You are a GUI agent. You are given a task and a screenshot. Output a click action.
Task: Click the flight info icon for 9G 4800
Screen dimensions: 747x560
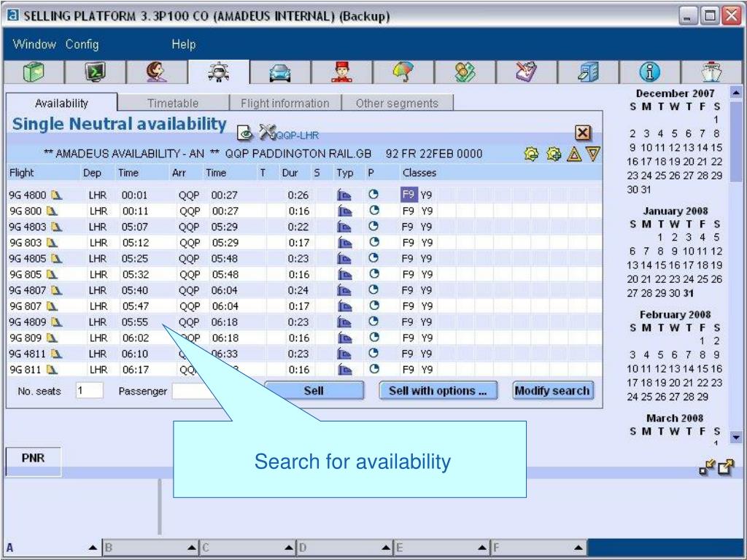pos(57,195)
